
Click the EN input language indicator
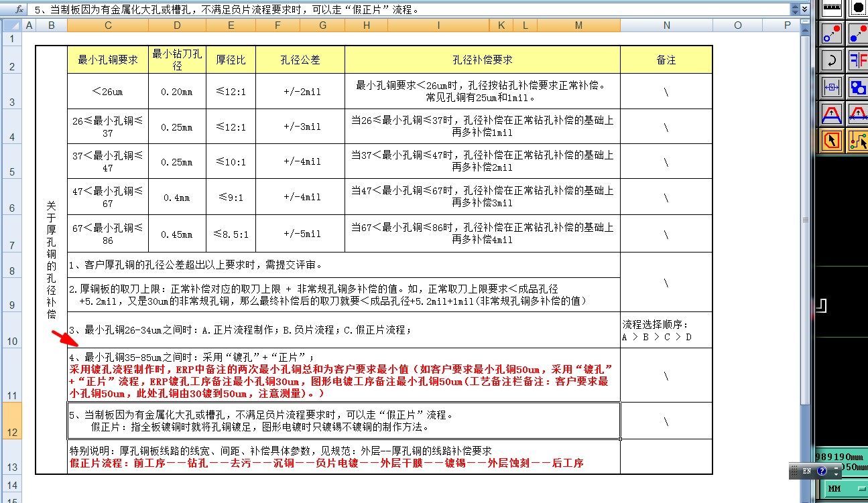(807, 471)
